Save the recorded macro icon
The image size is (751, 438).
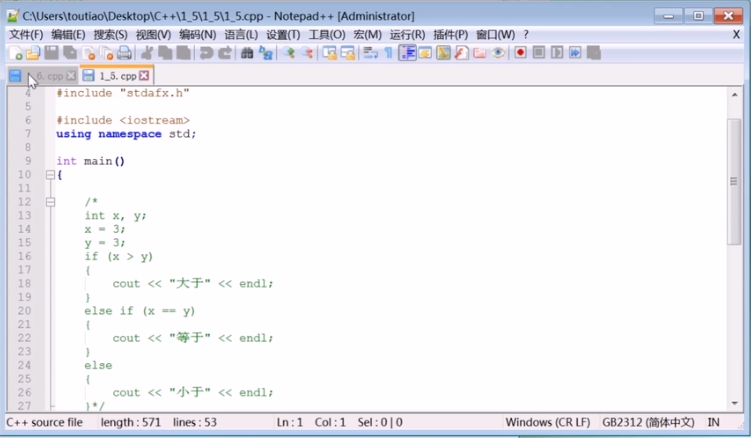tap(593, 52)
